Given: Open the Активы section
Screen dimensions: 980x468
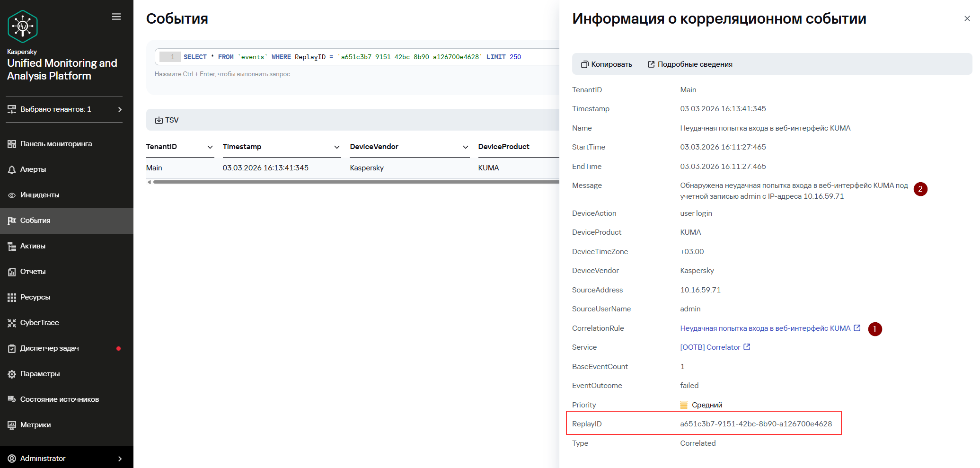Looking at the screenshot, I should [x=67, y=246].
